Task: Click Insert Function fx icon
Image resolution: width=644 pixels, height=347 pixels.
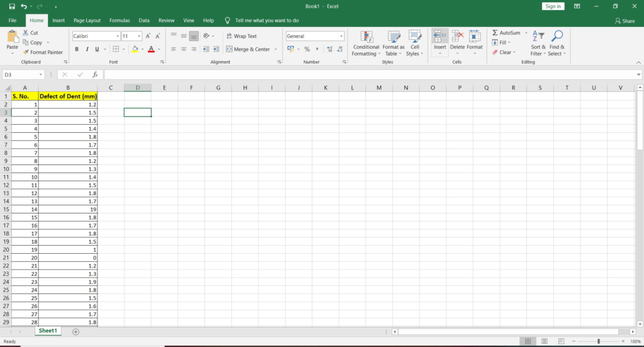Action: tap(95, 74)
